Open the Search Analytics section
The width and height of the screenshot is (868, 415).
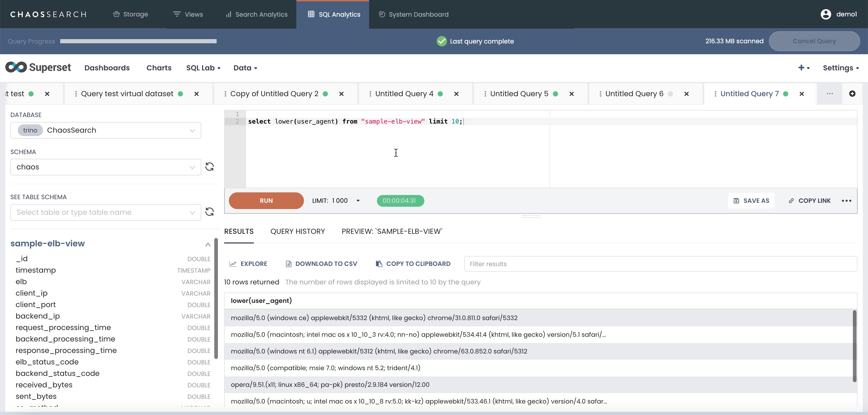(257, 14)
